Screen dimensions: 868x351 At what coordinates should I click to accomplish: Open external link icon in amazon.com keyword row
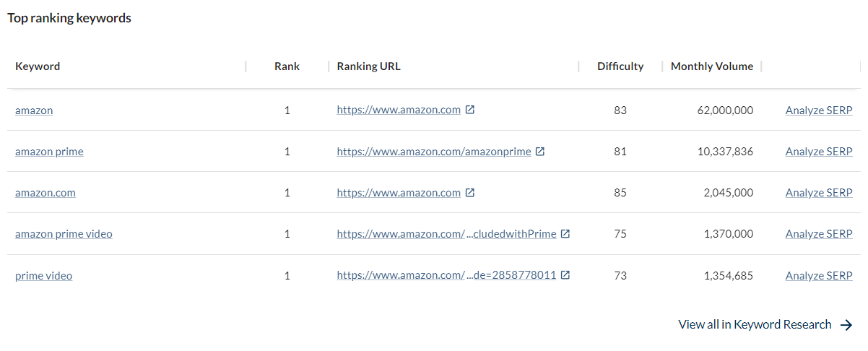click(x=470, y=193)
